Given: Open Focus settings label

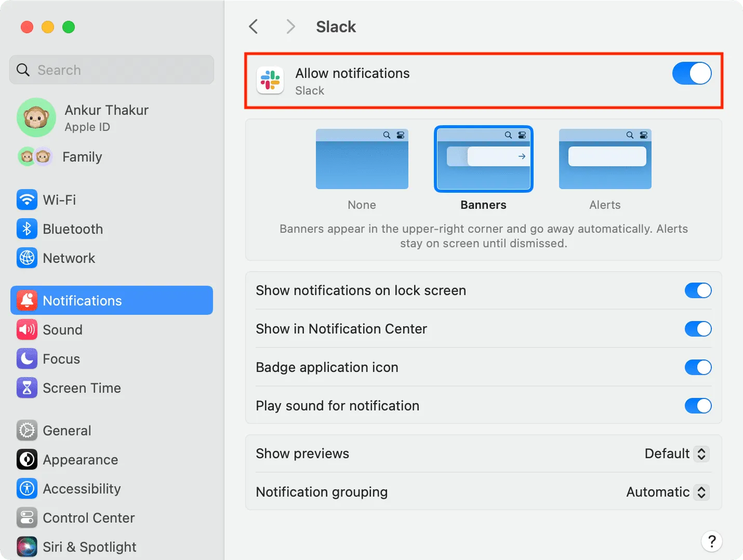Looking at the screenshot, I should pyautogui.click(x=61, y=359).
